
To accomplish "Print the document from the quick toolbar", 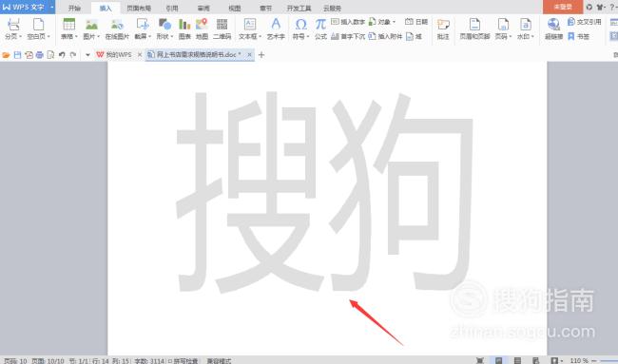I will 39,55.
